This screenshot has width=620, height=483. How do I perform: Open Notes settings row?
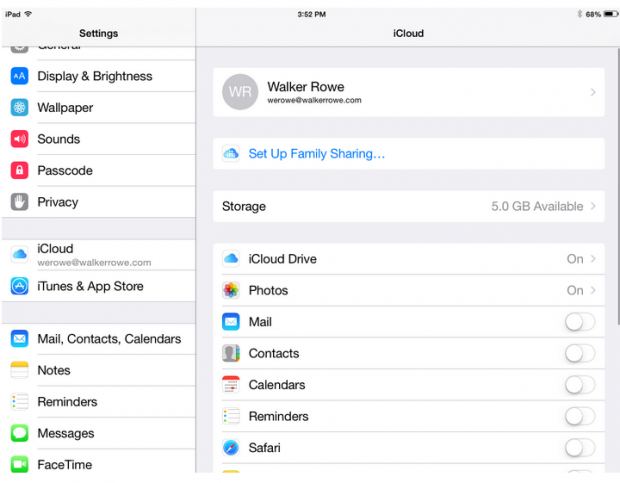pyautogui.click(x=98, y=370)
